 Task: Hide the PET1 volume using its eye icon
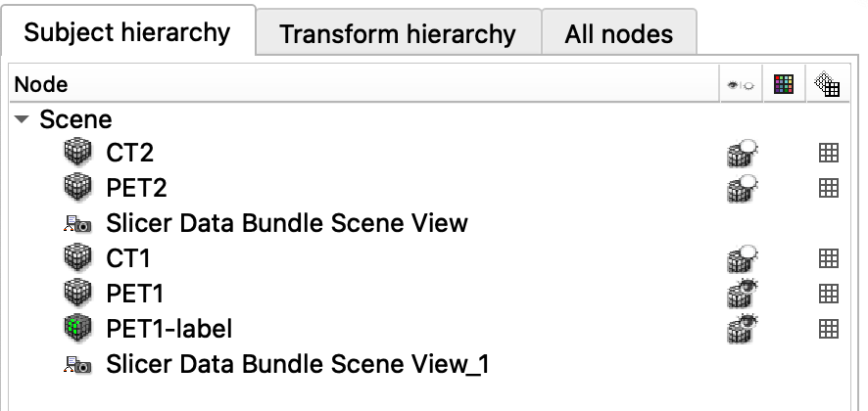(742, 294)
